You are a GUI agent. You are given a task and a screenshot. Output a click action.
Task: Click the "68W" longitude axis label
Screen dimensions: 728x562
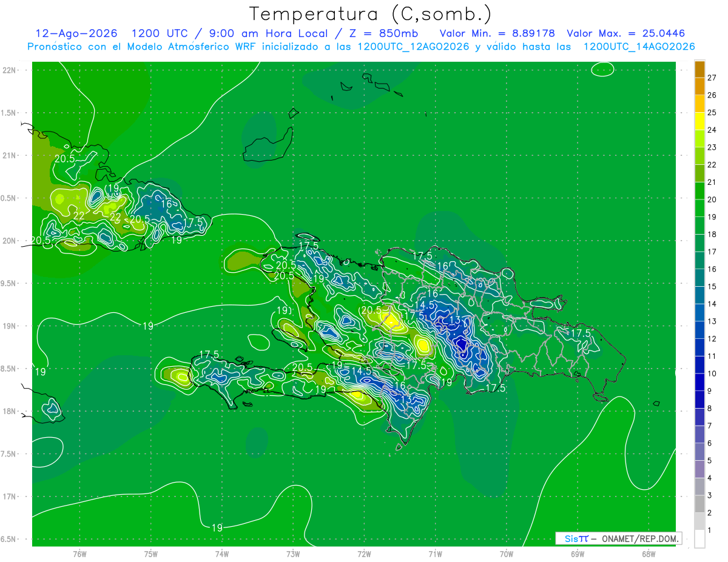pos(649,554)
